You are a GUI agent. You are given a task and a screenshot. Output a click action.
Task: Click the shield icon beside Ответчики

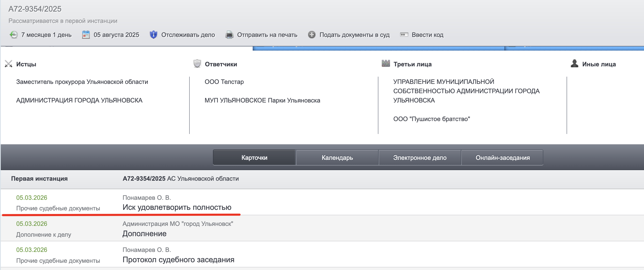(x=197, y=63)
